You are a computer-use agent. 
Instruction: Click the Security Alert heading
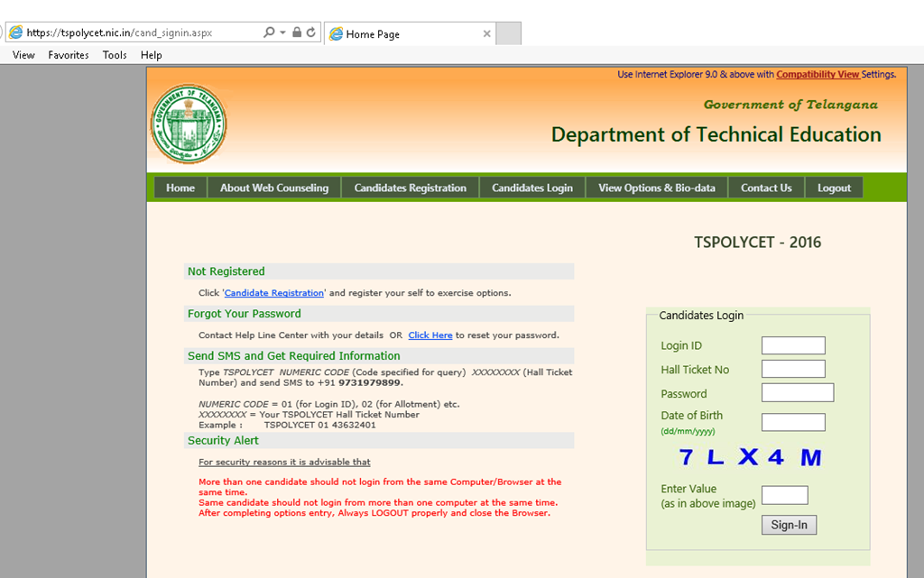point(223,441)
